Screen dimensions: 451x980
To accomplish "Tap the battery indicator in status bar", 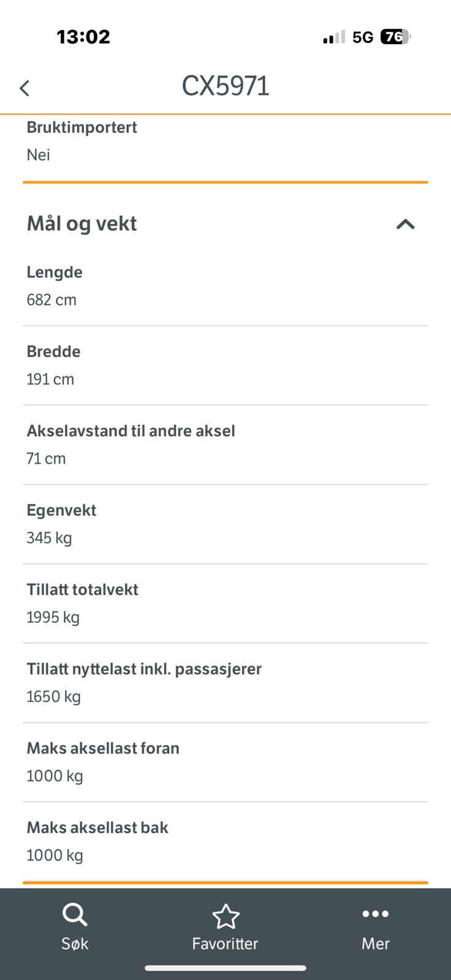I will 395,37.
